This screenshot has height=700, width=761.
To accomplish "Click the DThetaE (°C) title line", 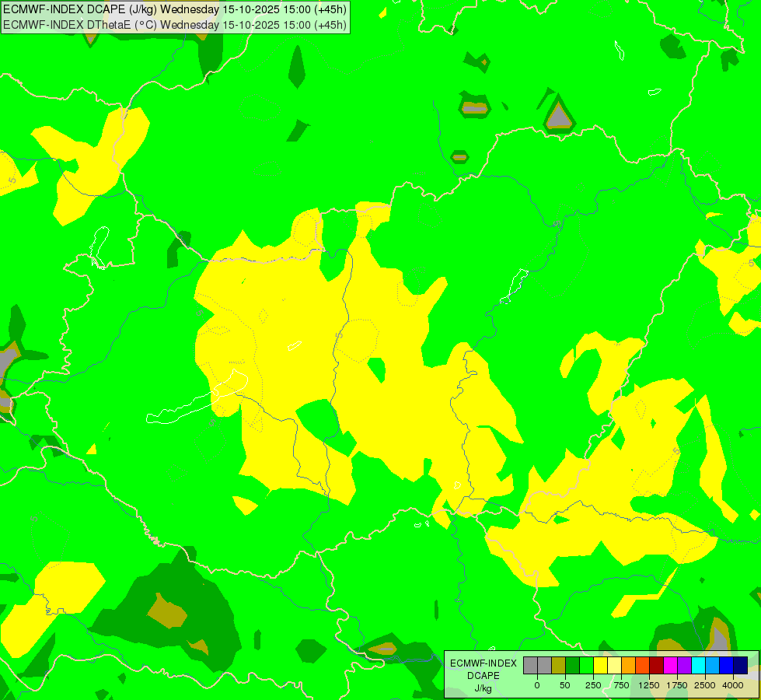I will [x=175, y=24].
